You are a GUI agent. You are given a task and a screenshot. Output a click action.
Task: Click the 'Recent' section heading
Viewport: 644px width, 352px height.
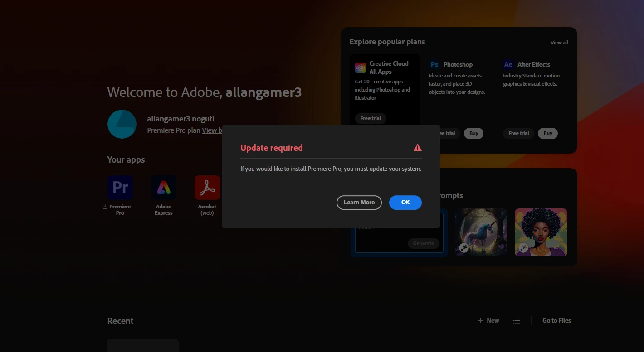pyautogui.click(x=120, y=321)
